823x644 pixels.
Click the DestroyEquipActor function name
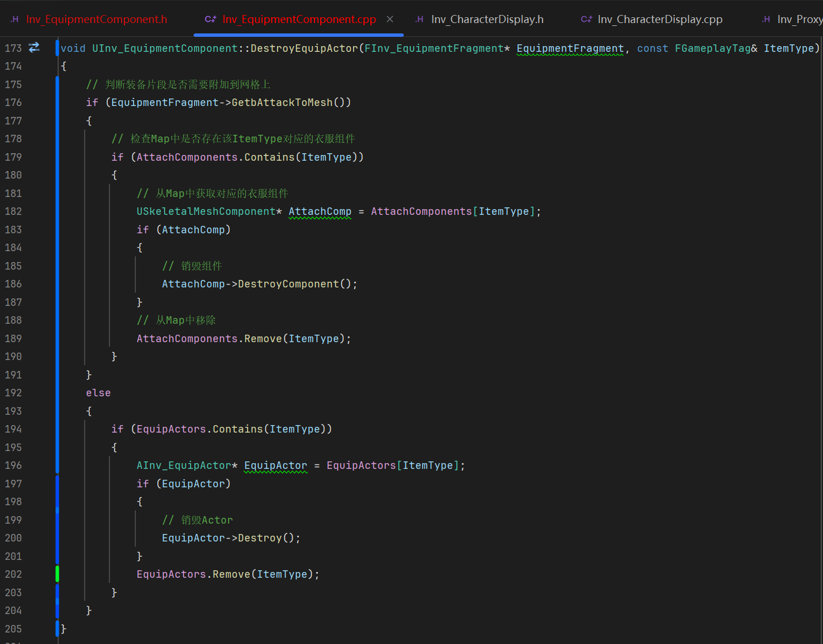coord(304,48)
